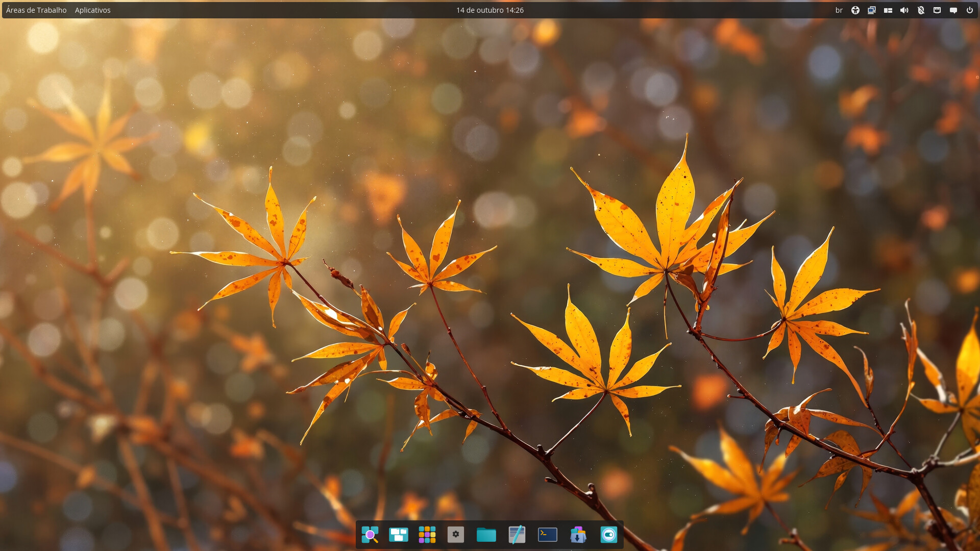
Task: Launch the text editor with pen icon
Action: point(517,535)
